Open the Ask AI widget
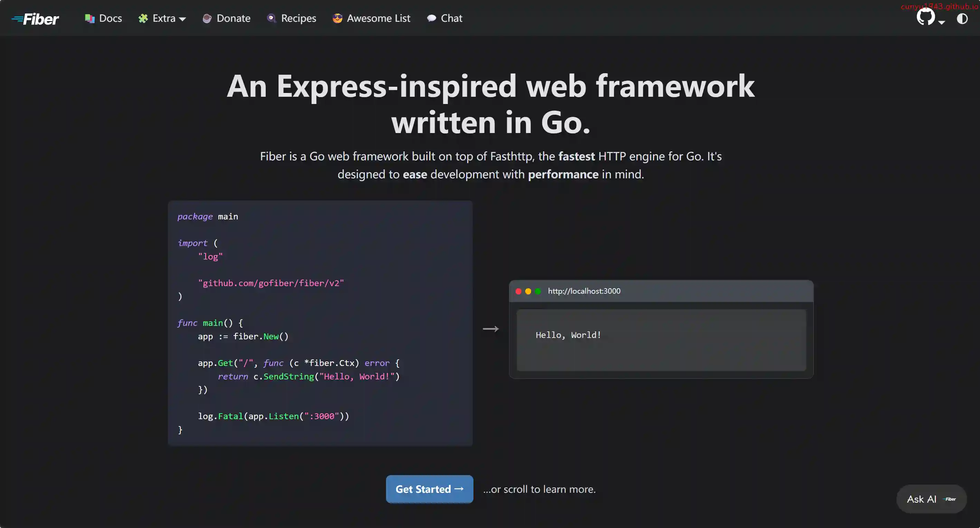The width and height of the screenshot is (980, 528). 931,499
